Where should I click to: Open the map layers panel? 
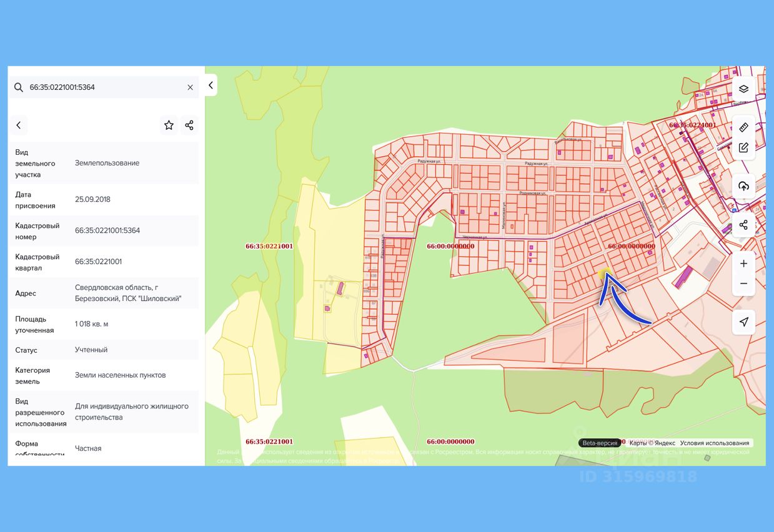coord(743,89)
